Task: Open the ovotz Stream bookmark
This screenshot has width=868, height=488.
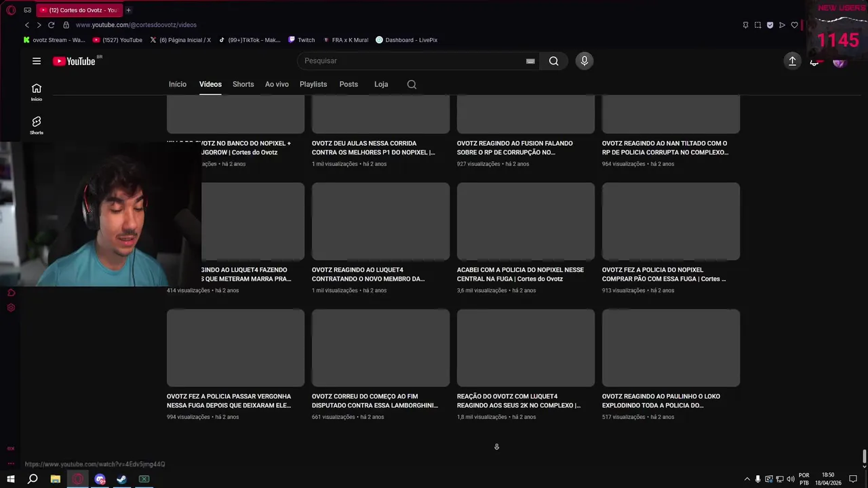Action: [x=54, y=40]
